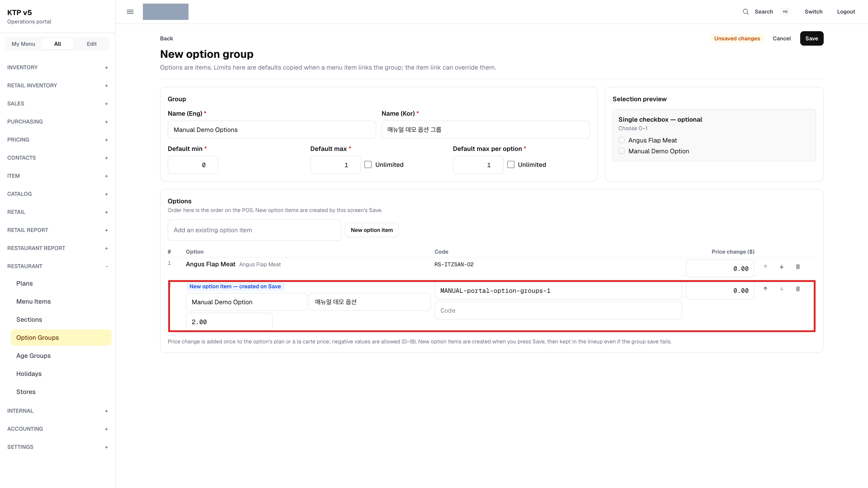This screenshot has width=868, height=488.
Task: Click the Logout link
Action: (x=846, y=12)
